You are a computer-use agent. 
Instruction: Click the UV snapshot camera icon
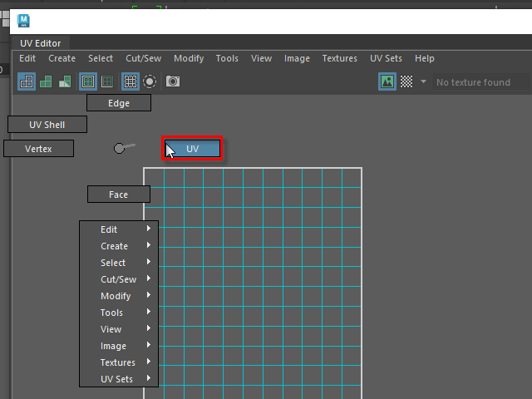click(x=173, y=81)
